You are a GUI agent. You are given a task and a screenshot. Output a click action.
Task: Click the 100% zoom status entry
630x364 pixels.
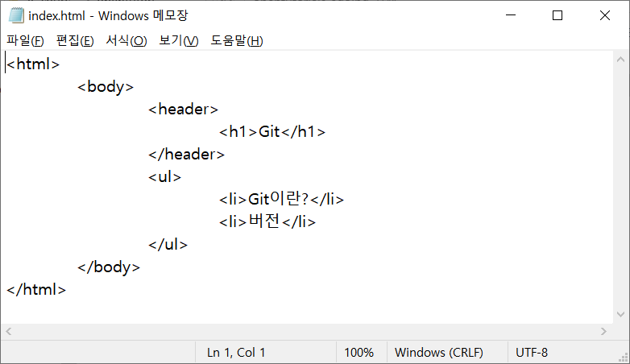tap(359, 353)
